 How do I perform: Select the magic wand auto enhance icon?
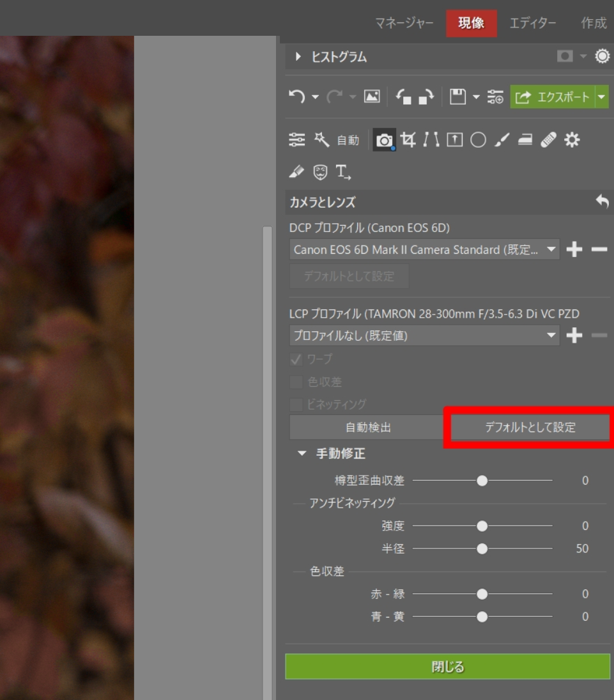321,140
